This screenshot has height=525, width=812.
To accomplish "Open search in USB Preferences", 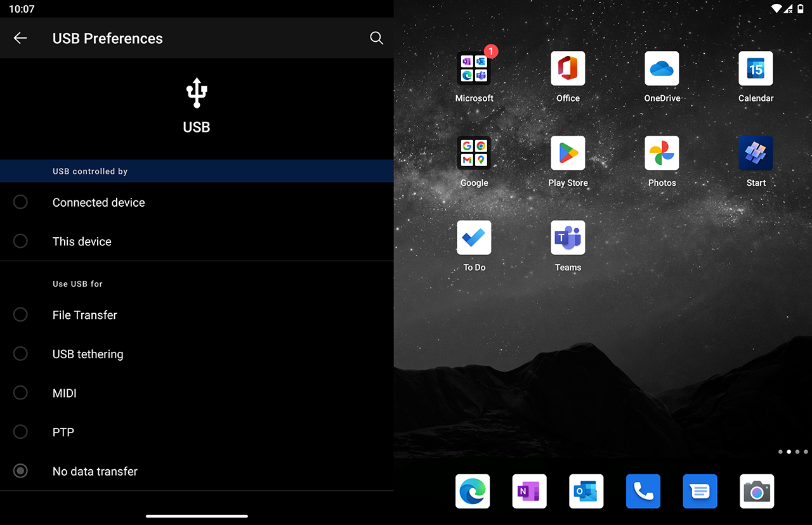I will pyautogui.click(x=376, y=38).
